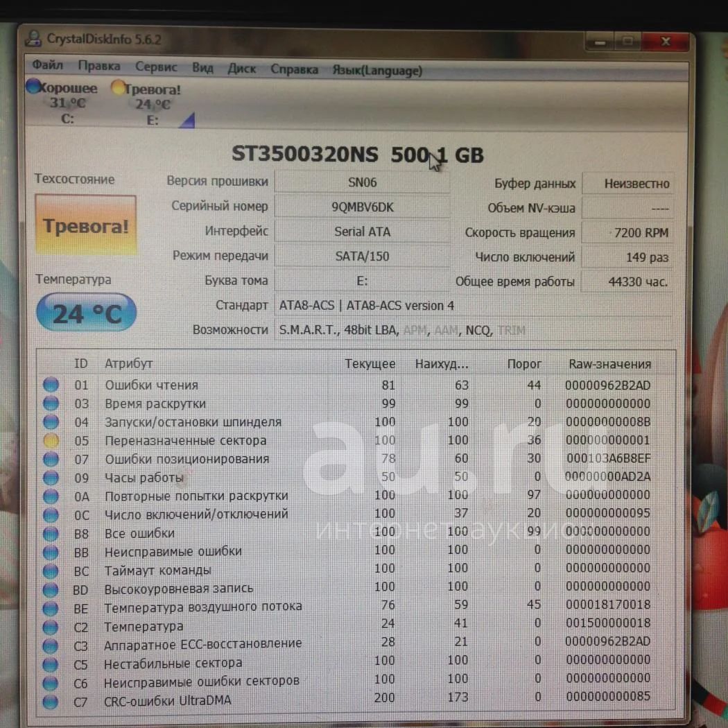The image size is (728, 728).
Task: Click the Raw-значения column header
Action: pos(609,365)
